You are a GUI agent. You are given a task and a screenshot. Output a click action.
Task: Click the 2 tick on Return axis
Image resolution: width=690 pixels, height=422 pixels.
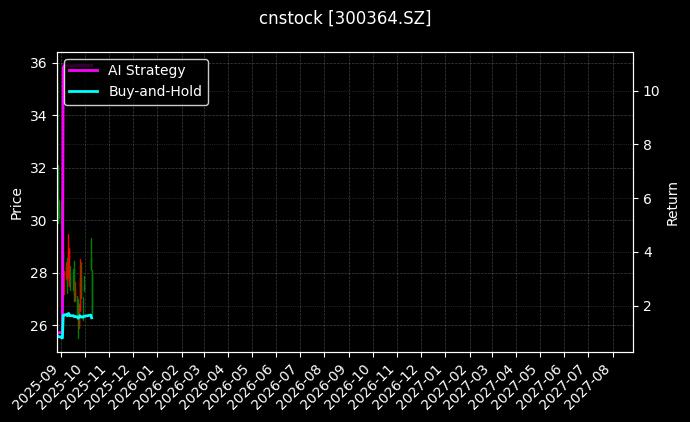click(x=647, y=306)
